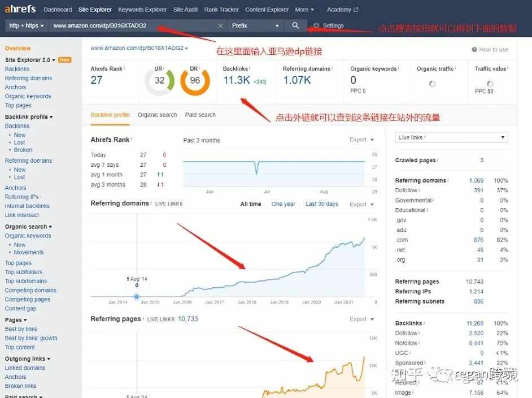Click the Referring pages 10,733 count
Viewport: 532px width, 398px height.
[x=188, y=319]
